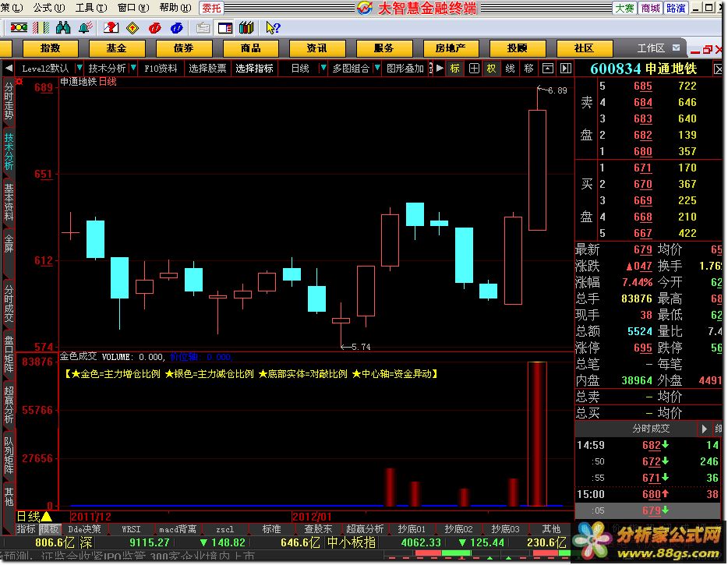728x565 pixels.
Task: Open the 债券 category
Action: [x=184, y=48]
